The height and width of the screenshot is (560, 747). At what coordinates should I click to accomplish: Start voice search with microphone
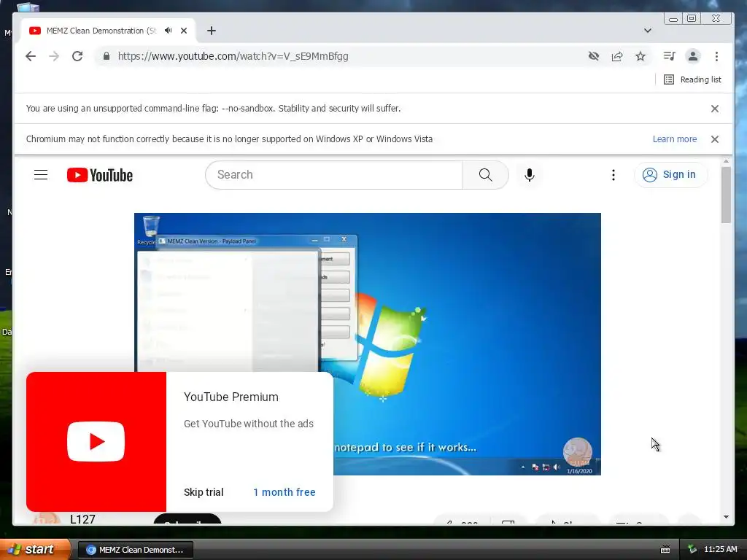(530, 175)
